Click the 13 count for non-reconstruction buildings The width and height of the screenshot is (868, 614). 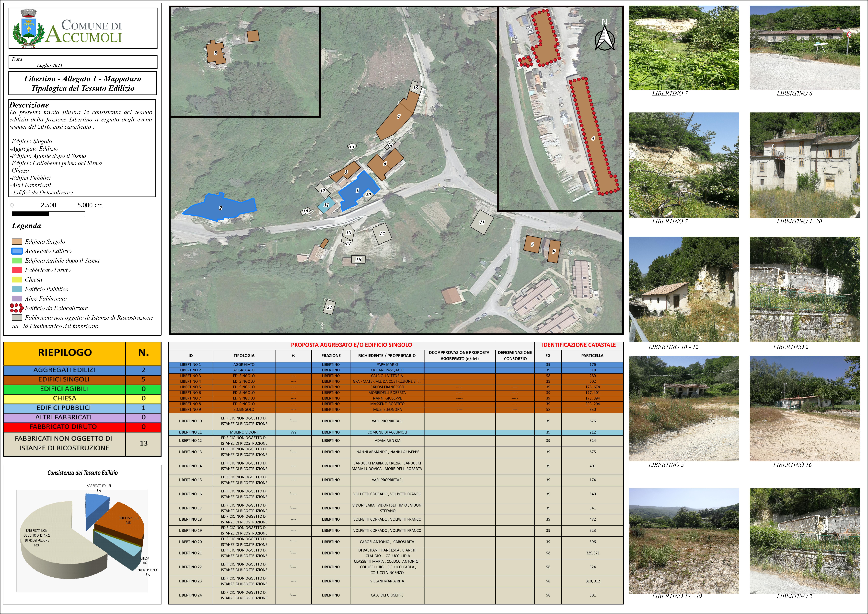click(x=144, y=443)
